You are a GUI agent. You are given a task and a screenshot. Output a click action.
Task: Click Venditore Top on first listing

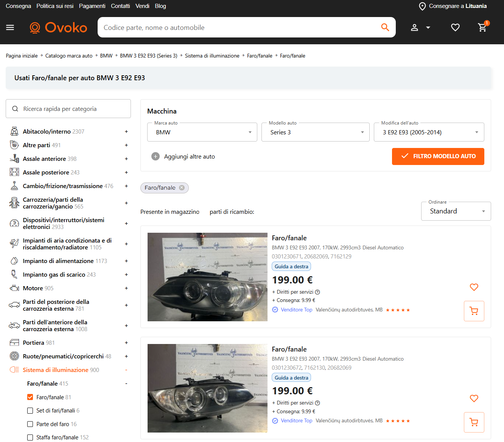(297, 310)
